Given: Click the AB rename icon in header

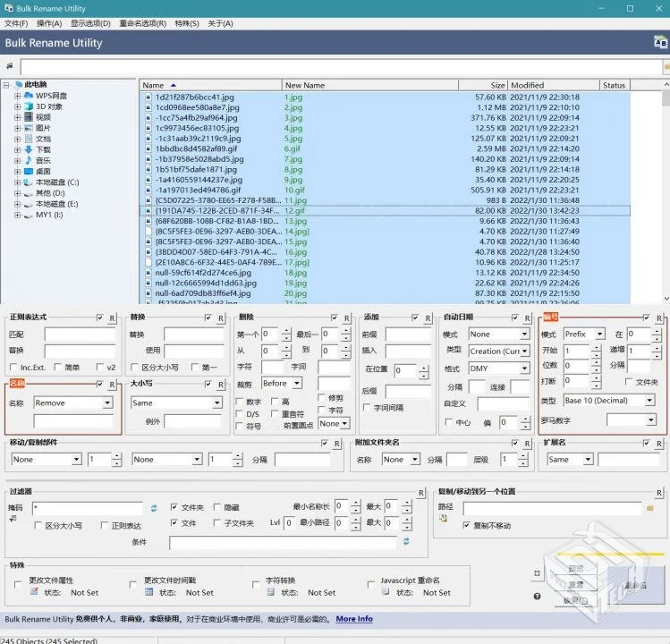Looking at the screenshot, I should 660,42.
